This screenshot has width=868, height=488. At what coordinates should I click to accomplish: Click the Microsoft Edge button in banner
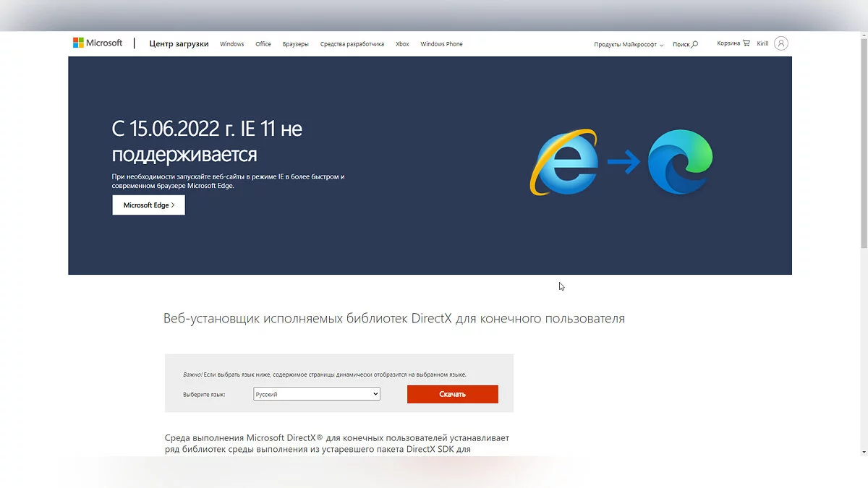(148, 205)
